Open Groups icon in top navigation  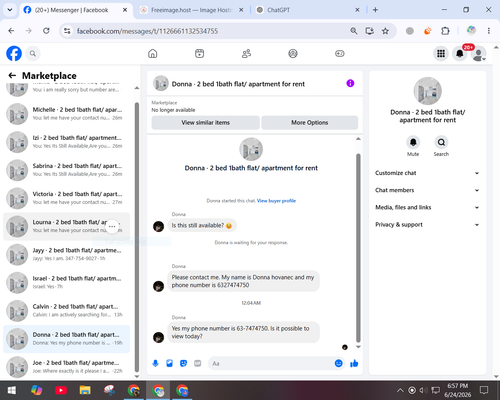pyautogui.click(x=293, y=53)
